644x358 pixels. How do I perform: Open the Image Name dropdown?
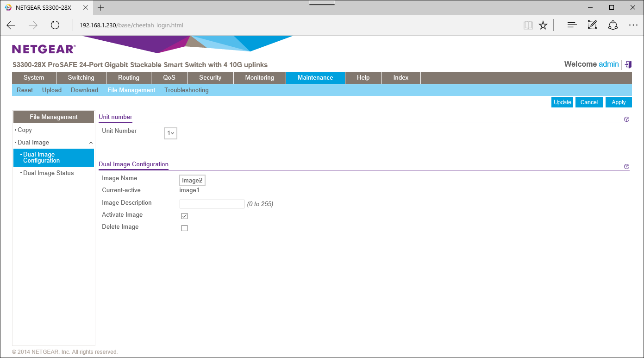click(192, 180)
